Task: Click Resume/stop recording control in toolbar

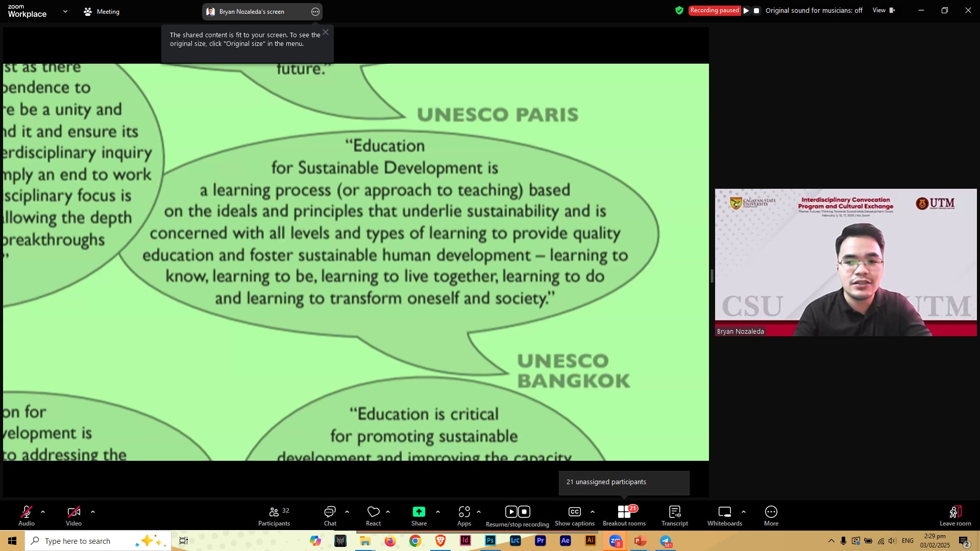Action: click(x=518, y=516)
